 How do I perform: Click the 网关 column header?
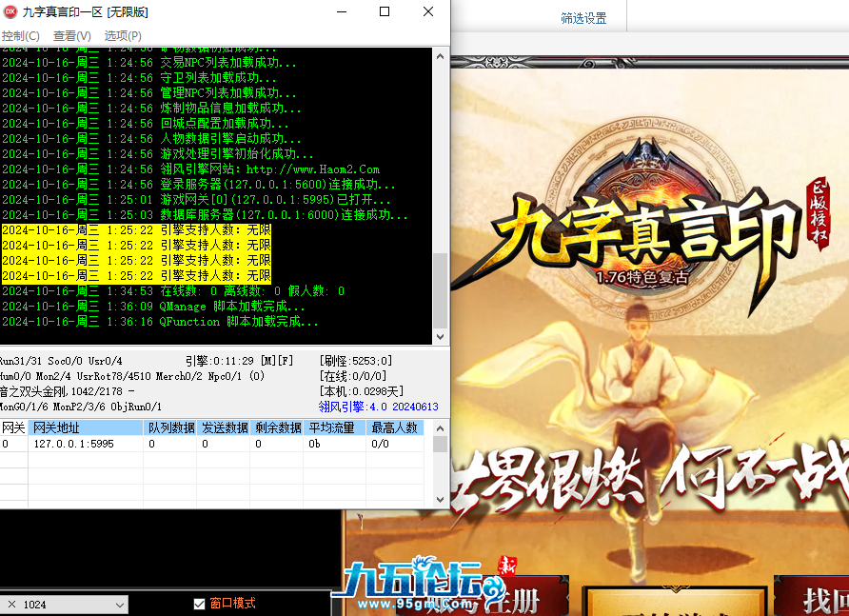point(13,427)
